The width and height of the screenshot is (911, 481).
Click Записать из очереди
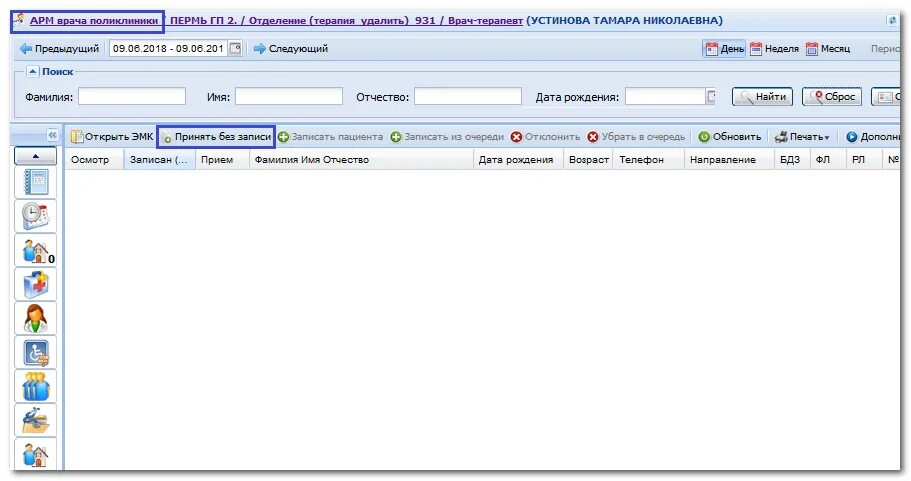447,137
